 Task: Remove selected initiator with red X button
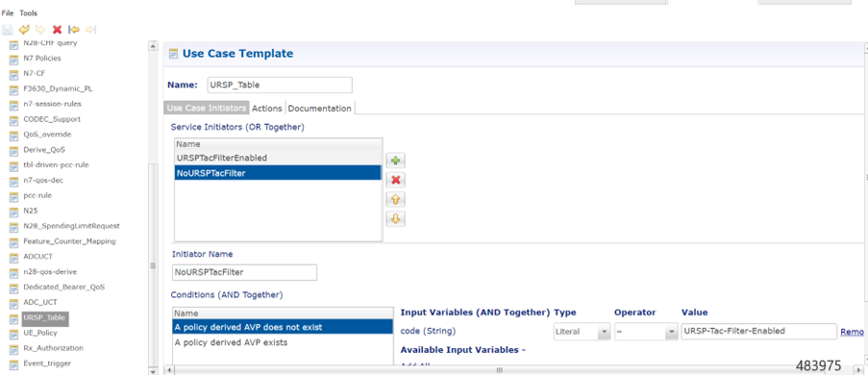(395, 180)
